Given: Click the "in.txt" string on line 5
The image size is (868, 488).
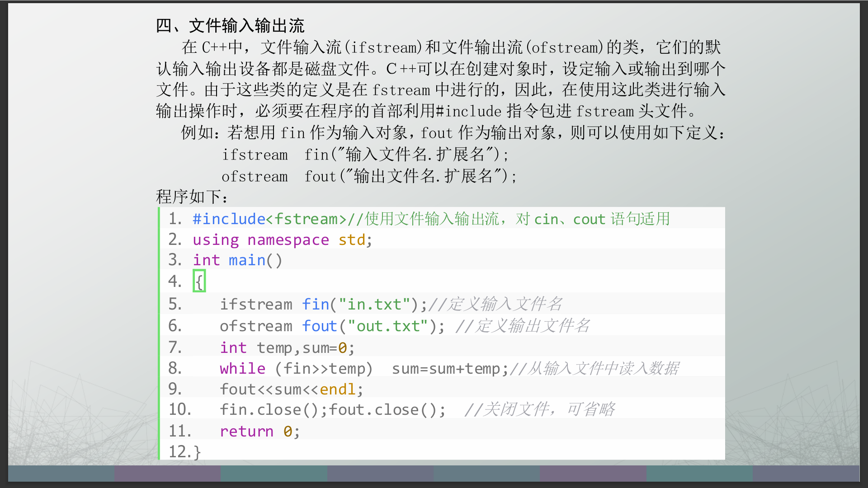Looking at the screenshot, I should 374,305.
